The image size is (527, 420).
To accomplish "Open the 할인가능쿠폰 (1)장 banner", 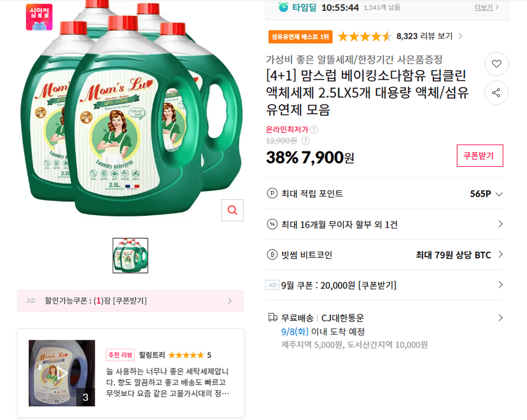I will tap(130, 301).
